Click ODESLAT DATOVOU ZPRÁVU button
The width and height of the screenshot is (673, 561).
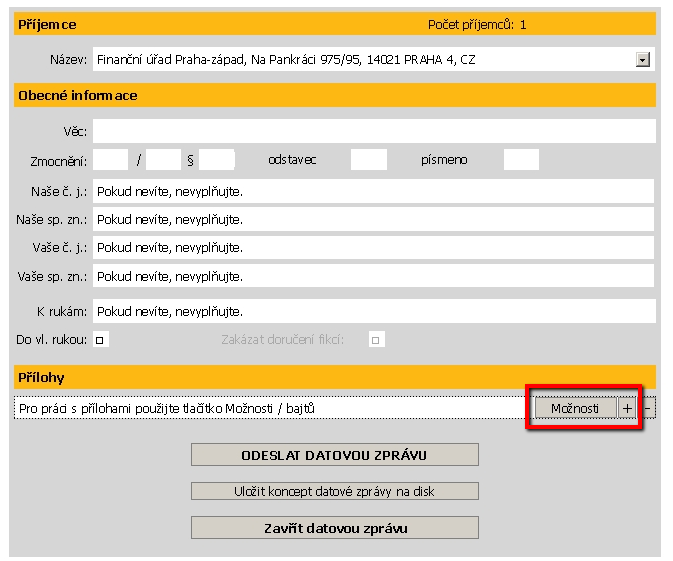[335, 455]
